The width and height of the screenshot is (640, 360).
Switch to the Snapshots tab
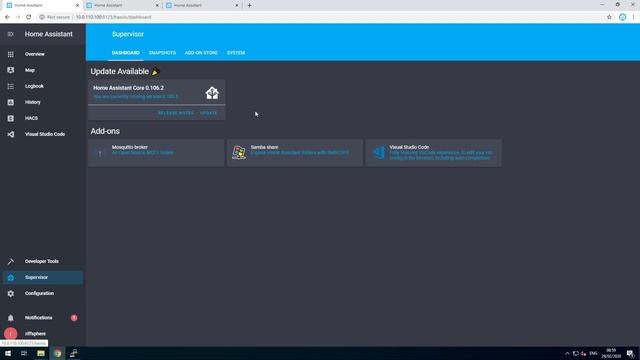coord(162,53)
